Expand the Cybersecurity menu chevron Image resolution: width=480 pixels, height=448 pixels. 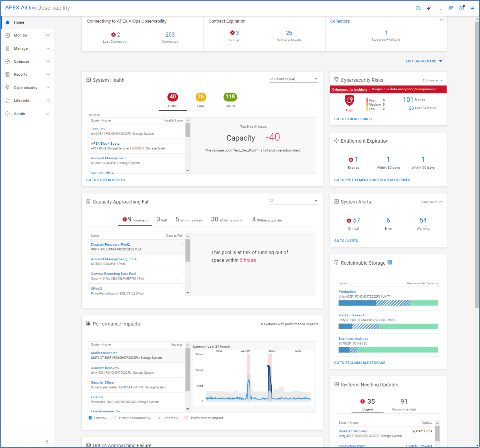pyautogui.click(x=48, y=88)
